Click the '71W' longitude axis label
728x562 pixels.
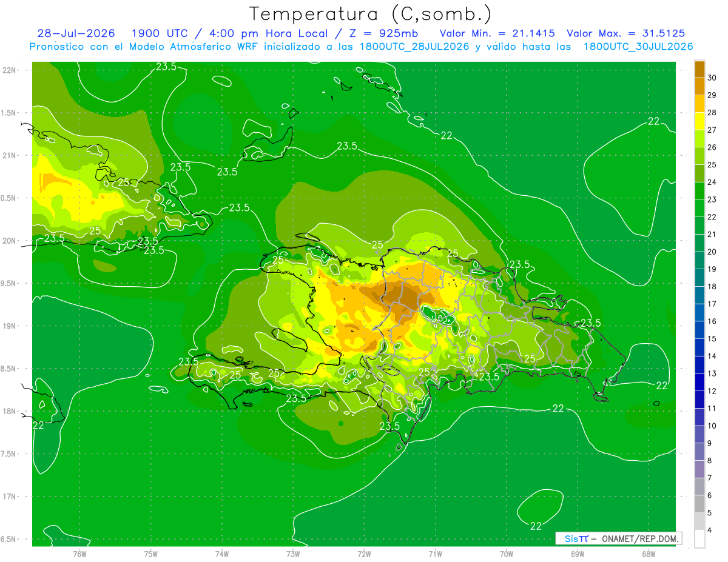pyautogui.click(x=435, y=554)
